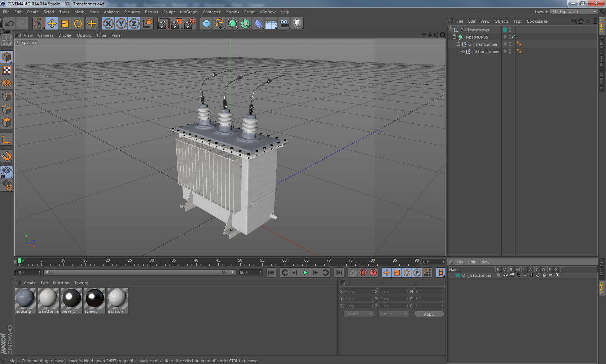606x364 pixels.
Task: Select the isolators material thumbnail
Action: point(118,298)
